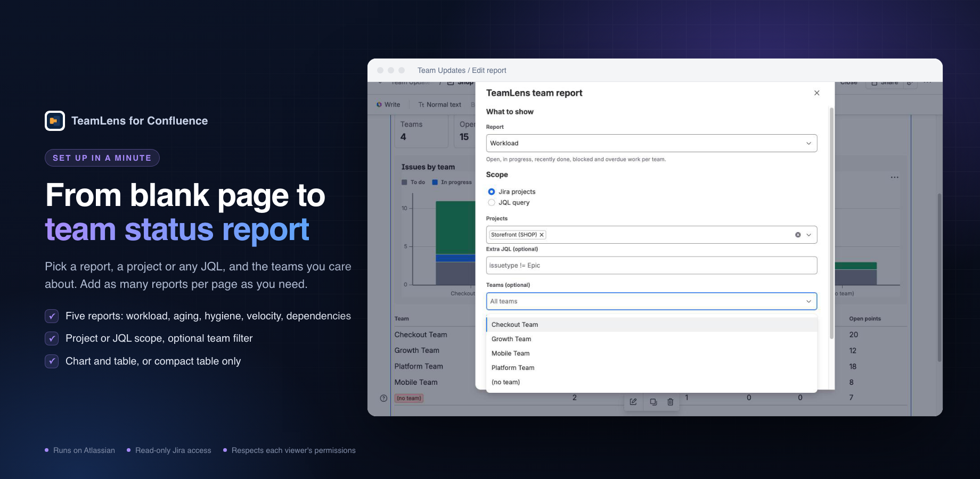Open the Workload report dropdown
The width and height of the screenshot is (980, 479).
point(651,143)
